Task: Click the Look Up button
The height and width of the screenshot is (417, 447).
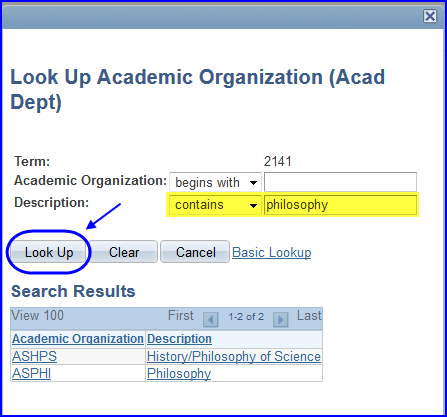Action: [x=49, y=252]
